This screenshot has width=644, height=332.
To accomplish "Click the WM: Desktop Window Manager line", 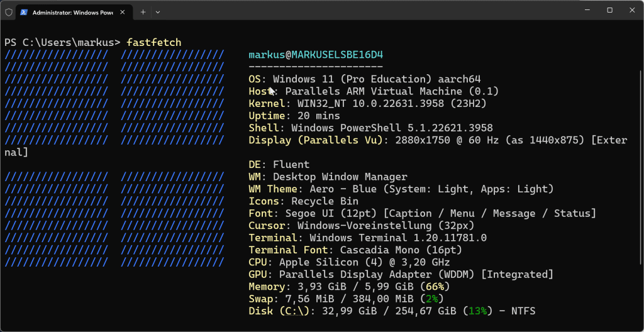I will point(328,177).
